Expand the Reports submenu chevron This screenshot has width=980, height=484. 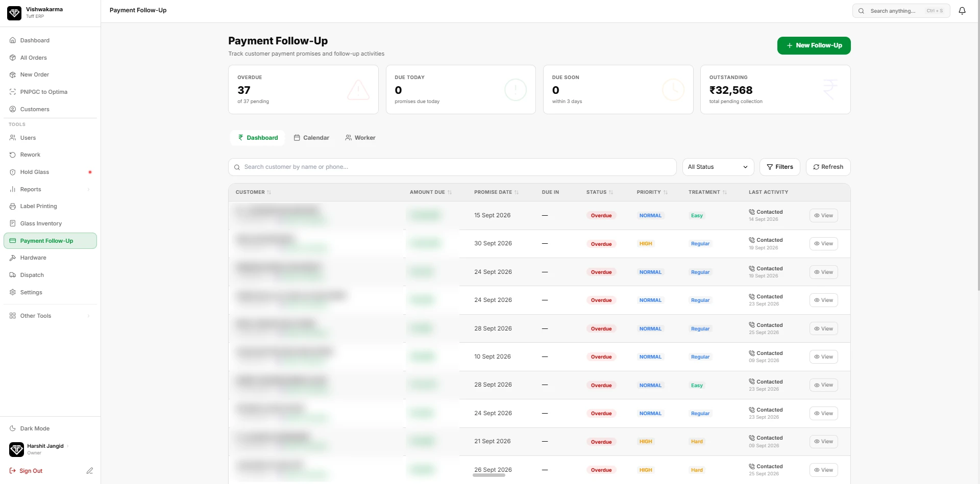point(89,189)
